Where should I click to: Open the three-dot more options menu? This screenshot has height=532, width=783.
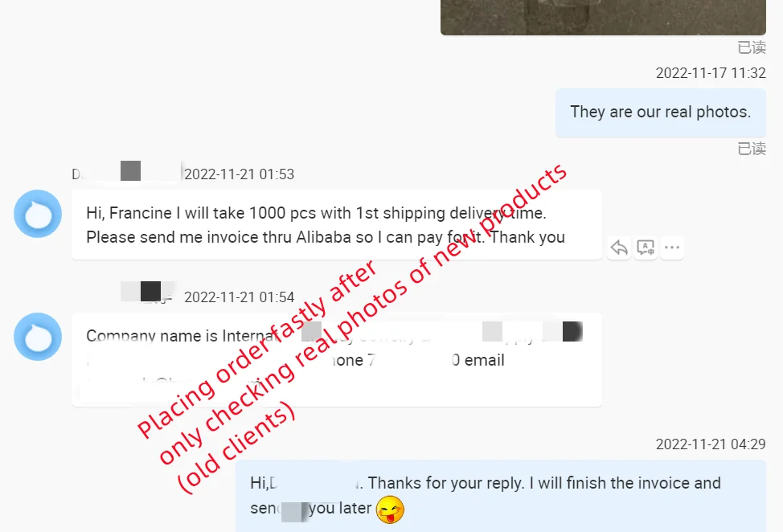click(672, 248)
